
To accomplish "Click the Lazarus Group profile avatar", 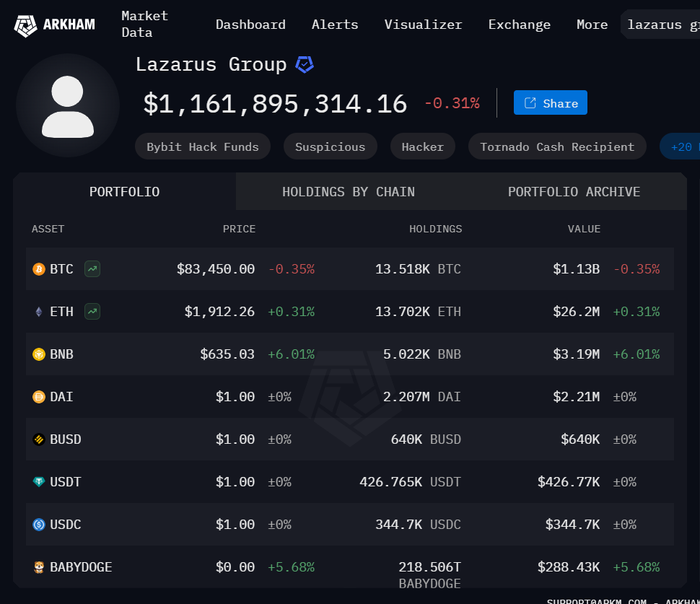I will (x=68, y=106).
